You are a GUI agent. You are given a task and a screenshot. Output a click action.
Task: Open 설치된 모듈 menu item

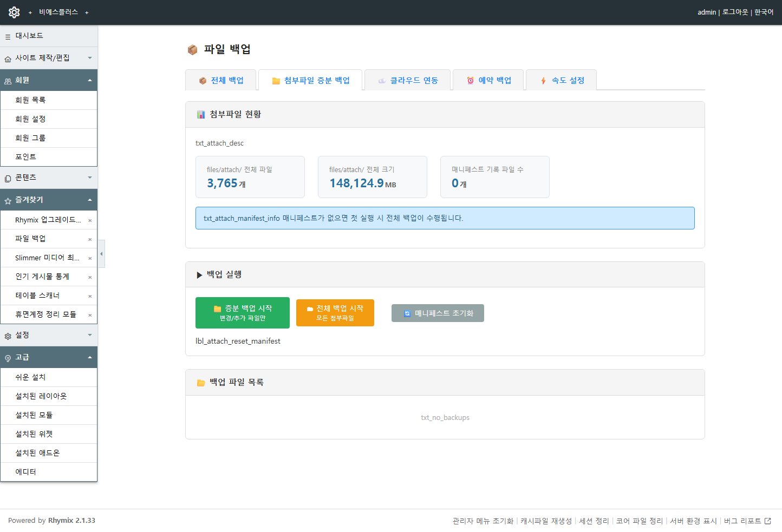[49, 415]
